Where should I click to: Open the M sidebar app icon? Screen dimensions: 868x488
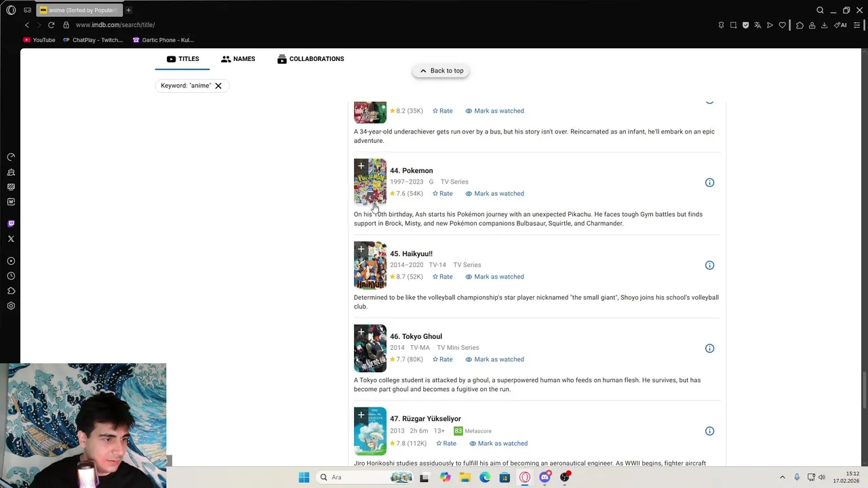point(11,202)
